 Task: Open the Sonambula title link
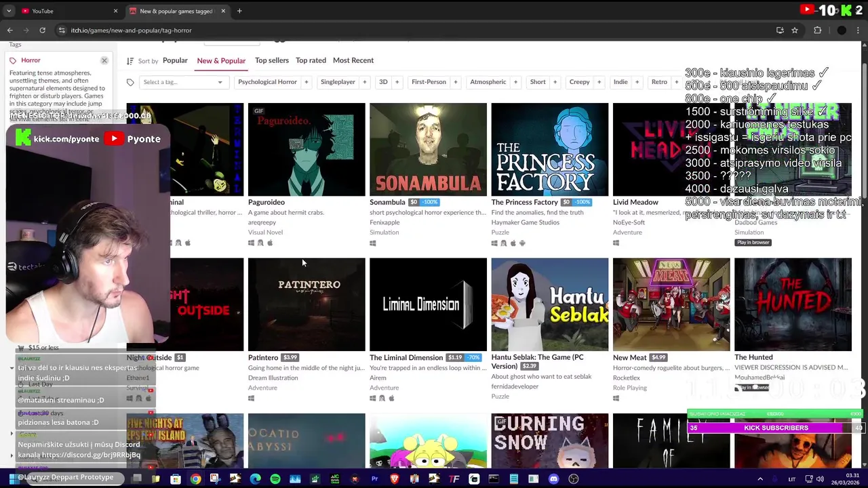(387, 202)
